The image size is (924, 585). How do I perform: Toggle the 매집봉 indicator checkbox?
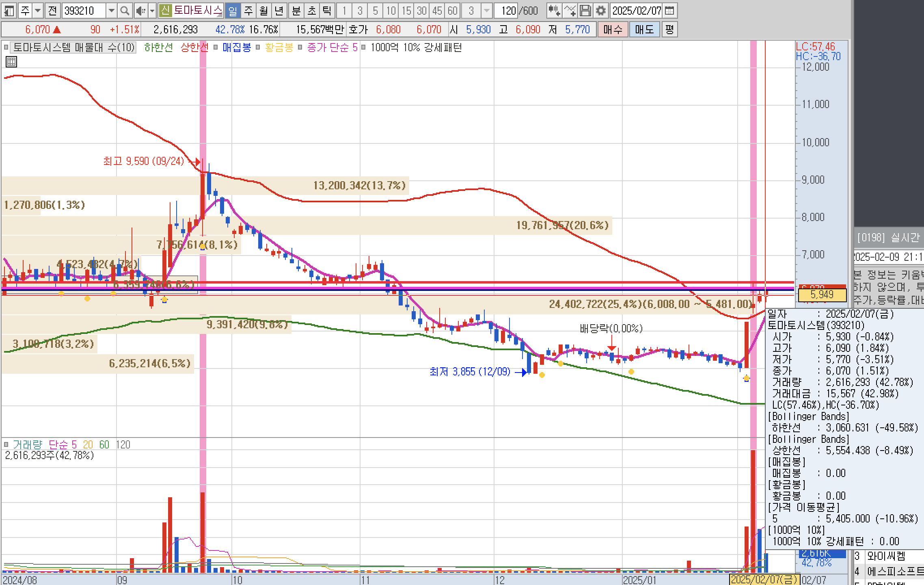(216, 48)
